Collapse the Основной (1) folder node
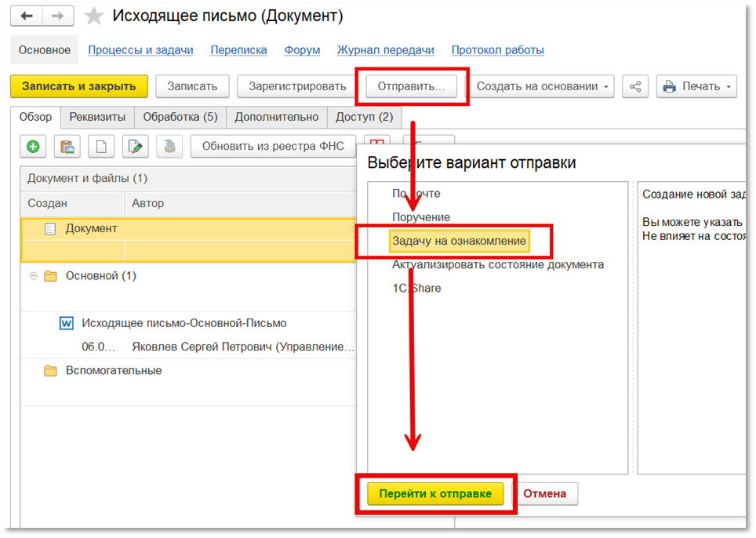This screenshot has width=756, height=538. (x=33, y=276)
